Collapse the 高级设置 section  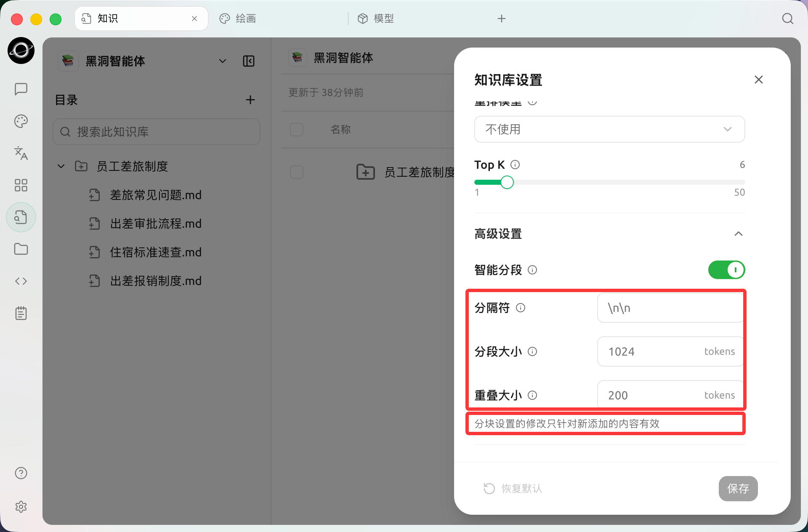pos(739,234)
